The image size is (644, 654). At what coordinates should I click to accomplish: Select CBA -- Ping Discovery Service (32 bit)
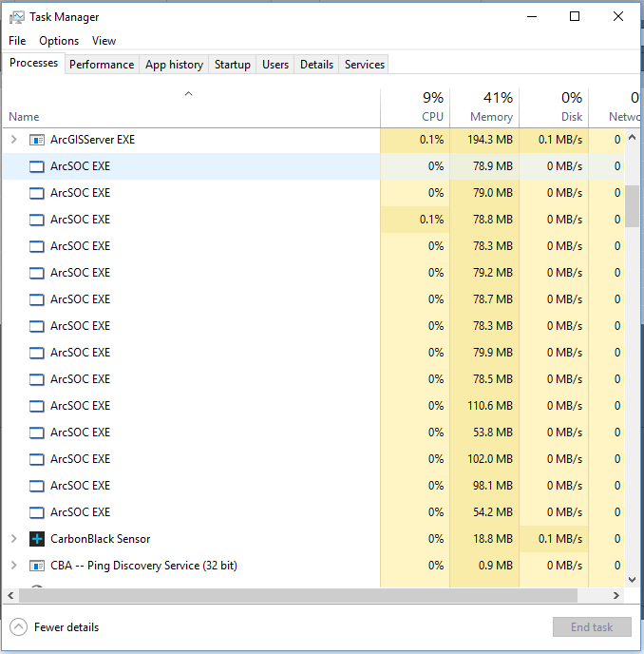click(x=143, y=566)
